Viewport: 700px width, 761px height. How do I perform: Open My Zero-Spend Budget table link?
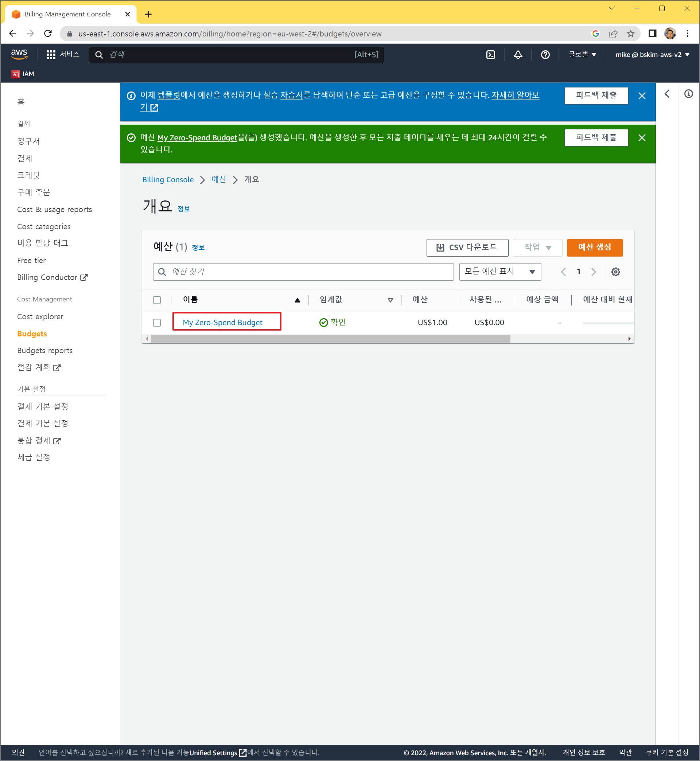(x=222, y=323)
